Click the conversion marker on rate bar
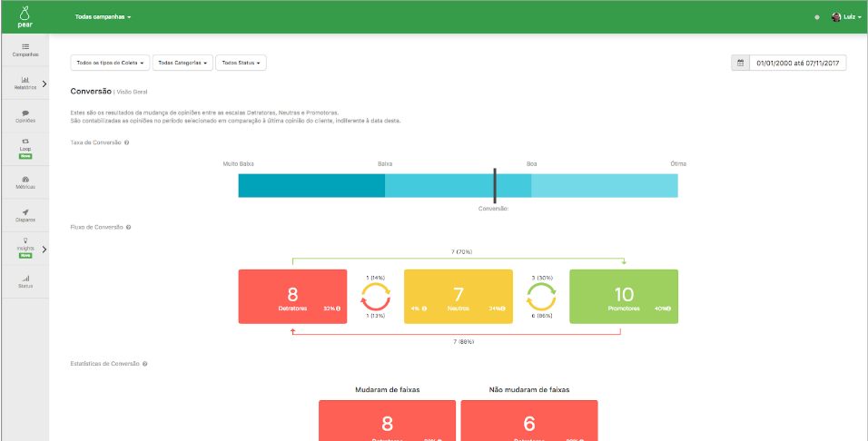 (x=495, y=186)
